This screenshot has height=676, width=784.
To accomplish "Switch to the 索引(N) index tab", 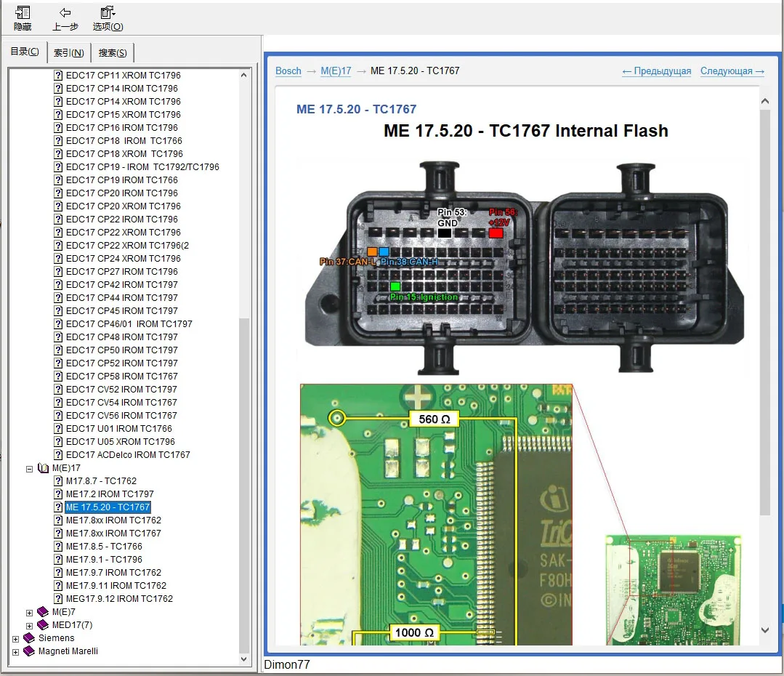I will click(x=69, y=52).
